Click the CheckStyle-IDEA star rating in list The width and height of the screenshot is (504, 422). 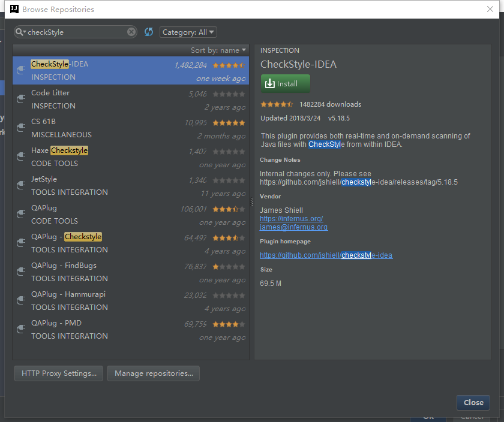tap(229, 65)
